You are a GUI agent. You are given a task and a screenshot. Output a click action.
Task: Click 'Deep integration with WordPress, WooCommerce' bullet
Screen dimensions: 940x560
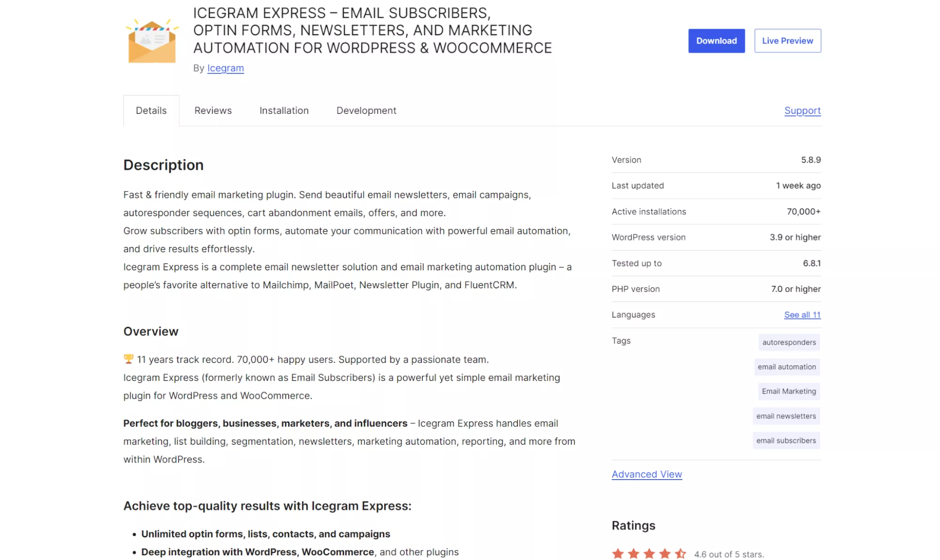(x=258, y=552)
